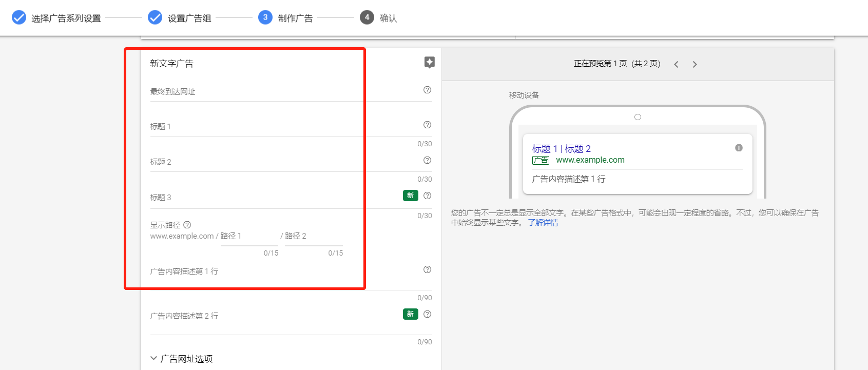The image size is (868, 370).
Task: Click the 新文字广告 heading
Action: pyautogui.click(x=171, y=64)
